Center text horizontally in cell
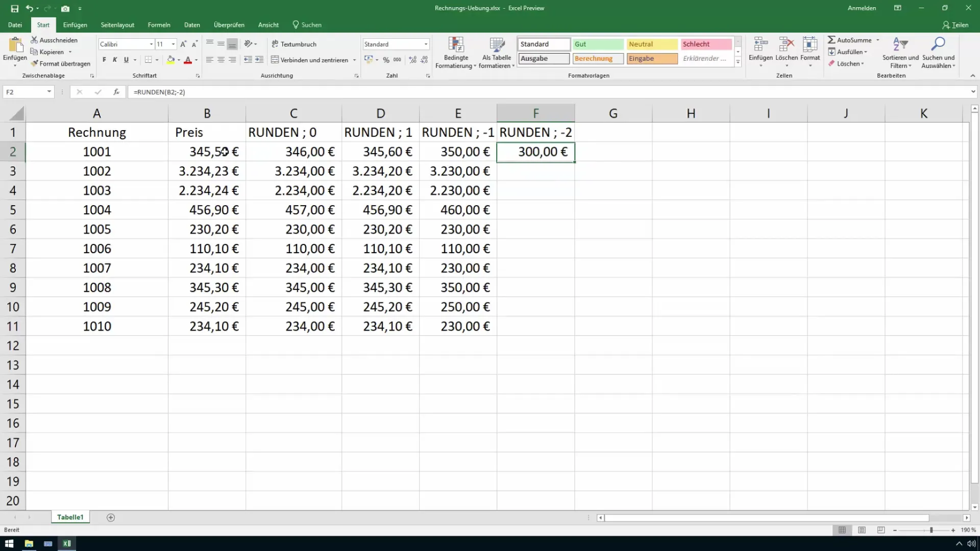 tap(221, 60)
